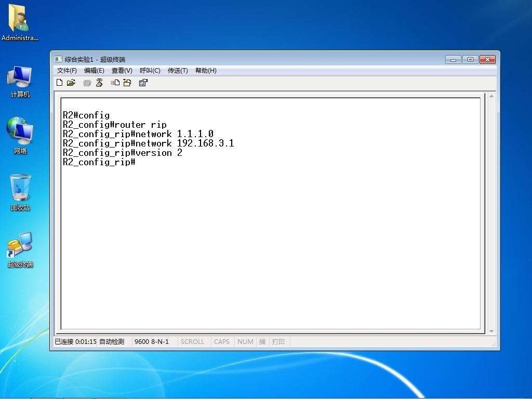Viewport: 532px width, 399px height.
Task: Click the Send file toolbar icon
Action: (x=115, y=83)
